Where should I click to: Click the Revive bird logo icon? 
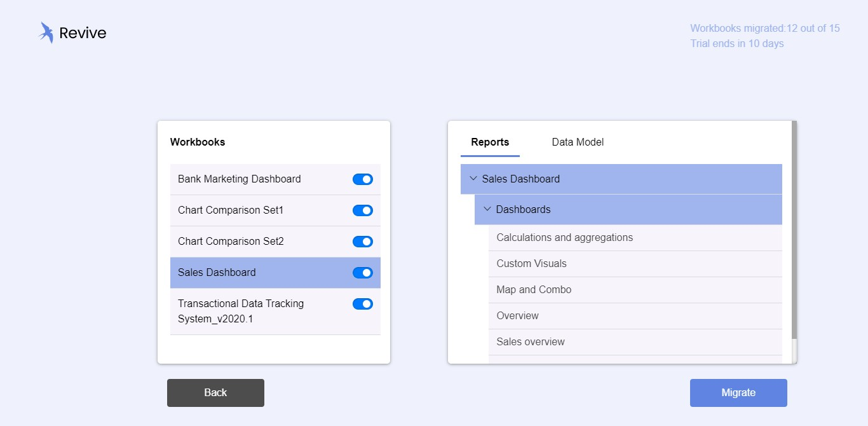[x=46, y=32]
